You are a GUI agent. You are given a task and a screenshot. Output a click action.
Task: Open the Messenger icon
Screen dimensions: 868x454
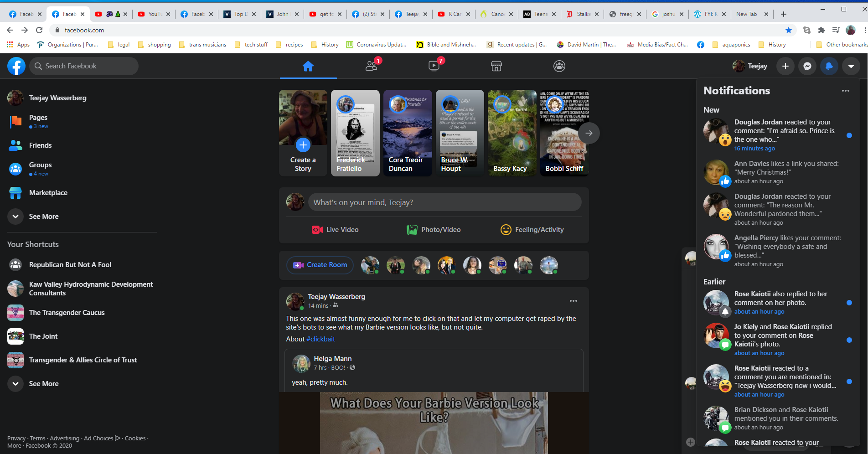(x=807, y=66)
